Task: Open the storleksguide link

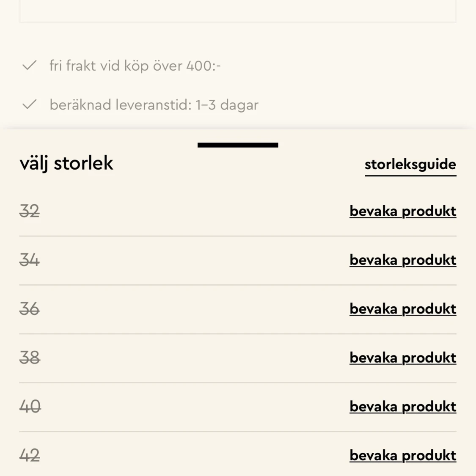Action: [410, 164]
